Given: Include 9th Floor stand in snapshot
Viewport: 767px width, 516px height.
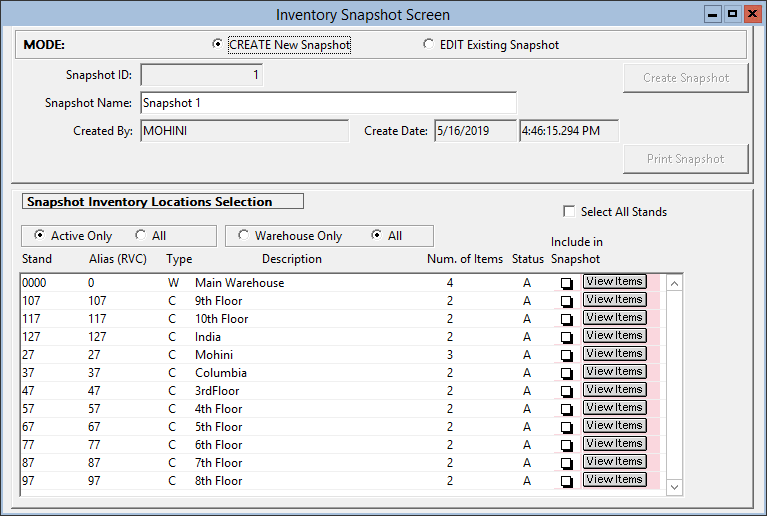Looking at the screenshot, I should [x=566, y=301].
